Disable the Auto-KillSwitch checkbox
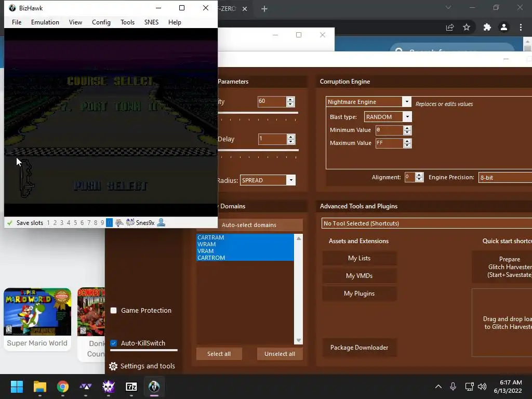The image size is (532, 399). (114, 343)
